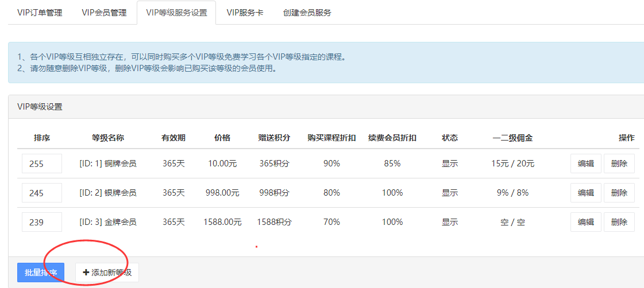Focus the sort field showing 239
This screenshot has height=288, width=644.
[x=42, y=223]
